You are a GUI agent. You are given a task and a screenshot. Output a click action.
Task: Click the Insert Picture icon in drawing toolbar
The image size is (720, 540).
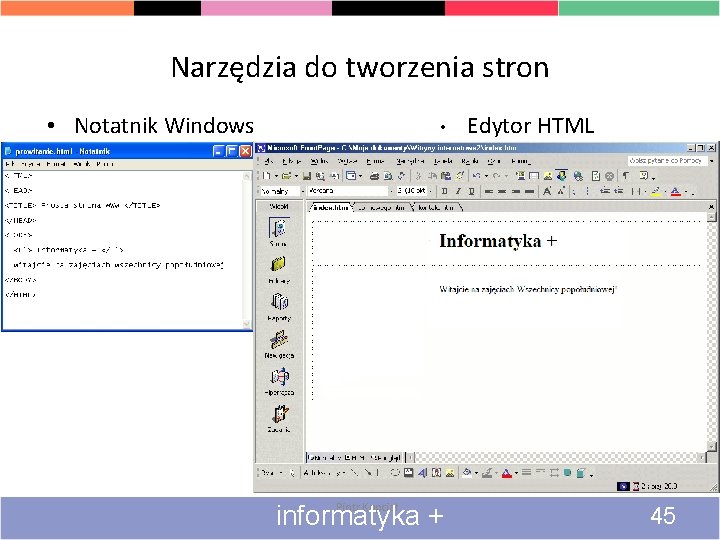click(x=450, y=472)
